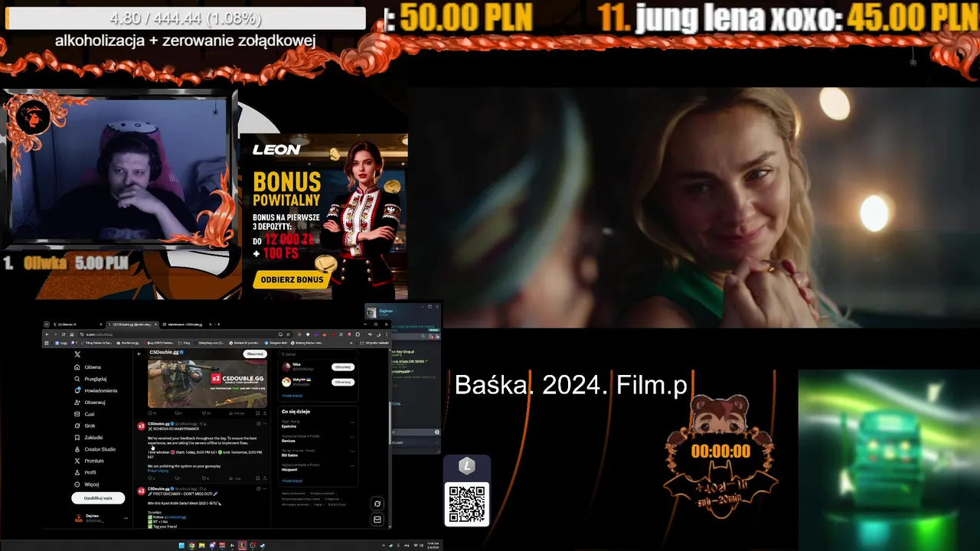Like the SCHEDULED MAINTENANCE tweet
Viewport: 980px width, 551px height.
pyautogui.click(x=205, y=478)
